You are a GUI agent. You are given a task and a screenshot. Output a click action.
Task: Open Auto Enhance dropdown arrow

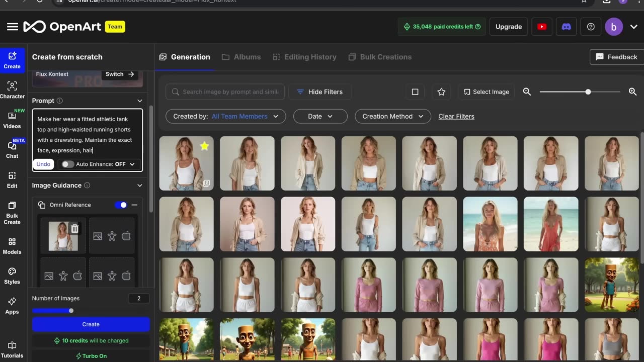(x=132, y=164)
